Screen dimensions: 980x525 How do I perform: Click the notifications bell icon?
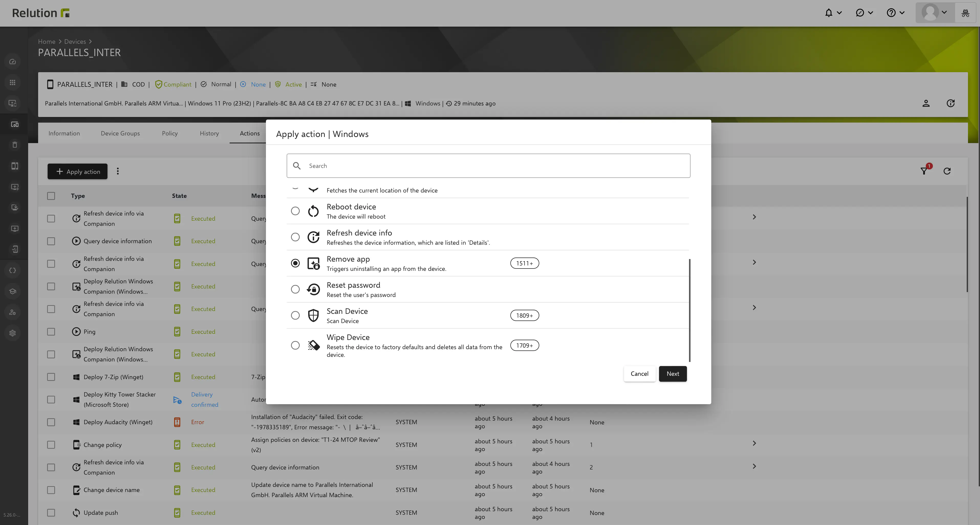pos(828,13)
